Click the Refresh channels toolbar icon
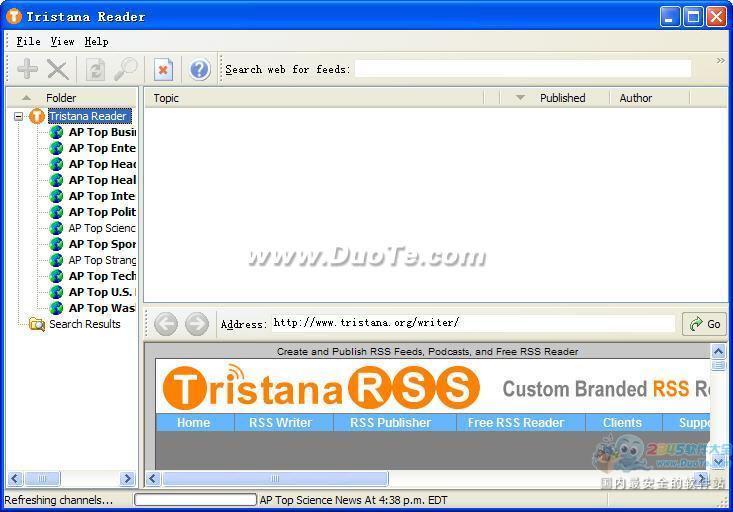The image size is (733, 512). pyautogui.click(x=96, y=70)
